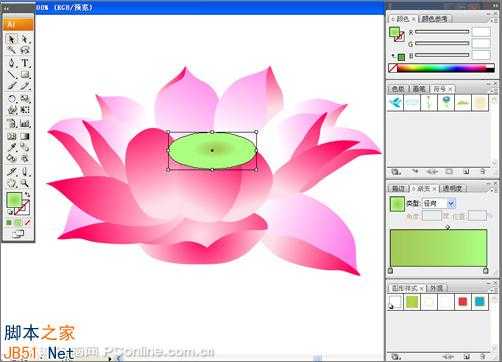Select the Scale tool
Screen dimensions: 502x362
click(x=25, y=99)
